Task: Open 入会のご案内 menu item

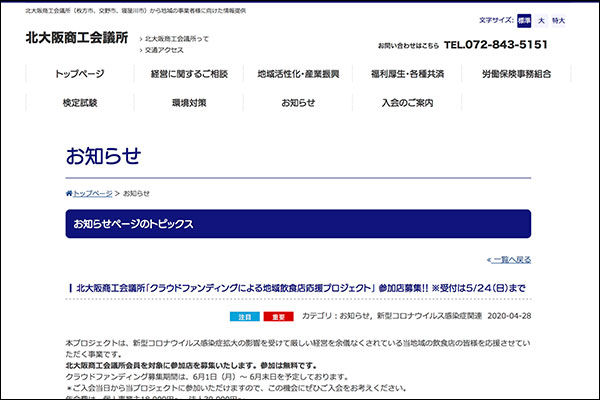Action: (406, 102)
